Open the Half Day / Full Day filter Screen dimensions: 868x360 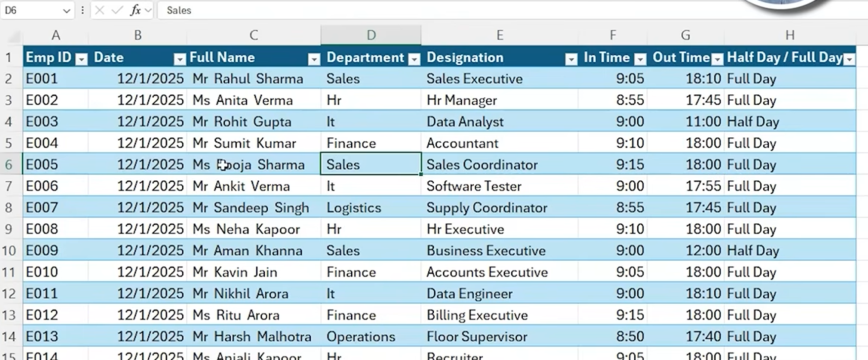click(849, 59)
